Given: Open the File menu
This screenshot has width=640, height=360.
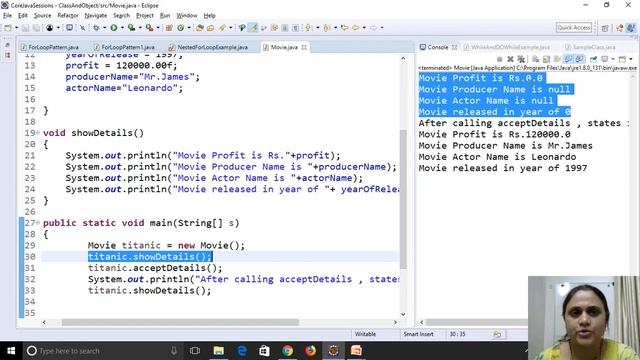Looking at the screenshot, I should 7,16.
